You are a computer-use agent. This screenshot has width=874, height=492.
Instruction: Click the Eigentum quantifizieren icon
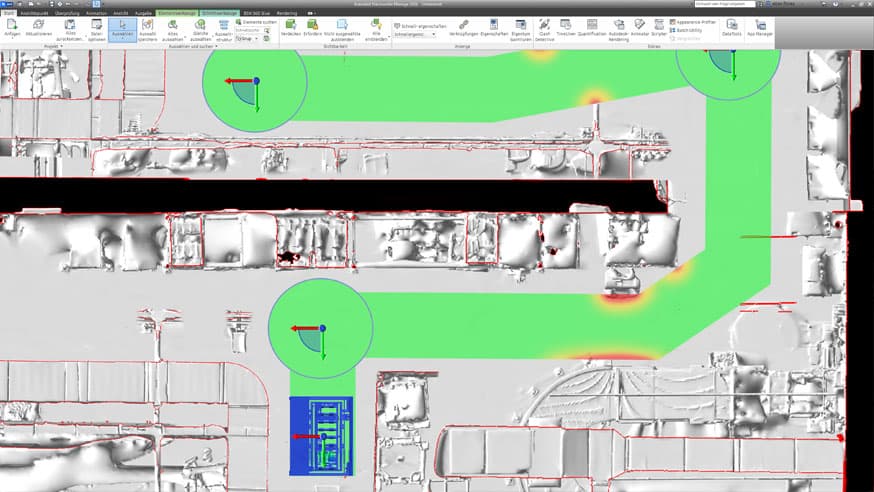(x=520, y=30)
